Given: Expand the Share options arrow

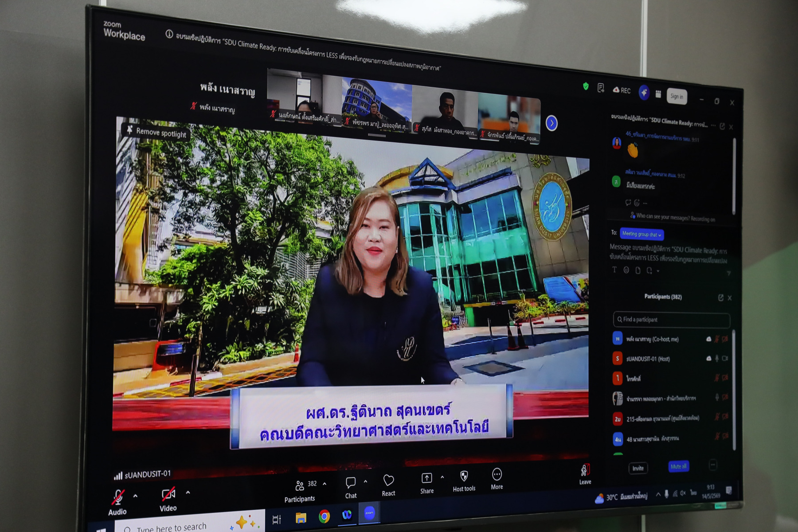Looking at the screenshot, I should [442, 477].
